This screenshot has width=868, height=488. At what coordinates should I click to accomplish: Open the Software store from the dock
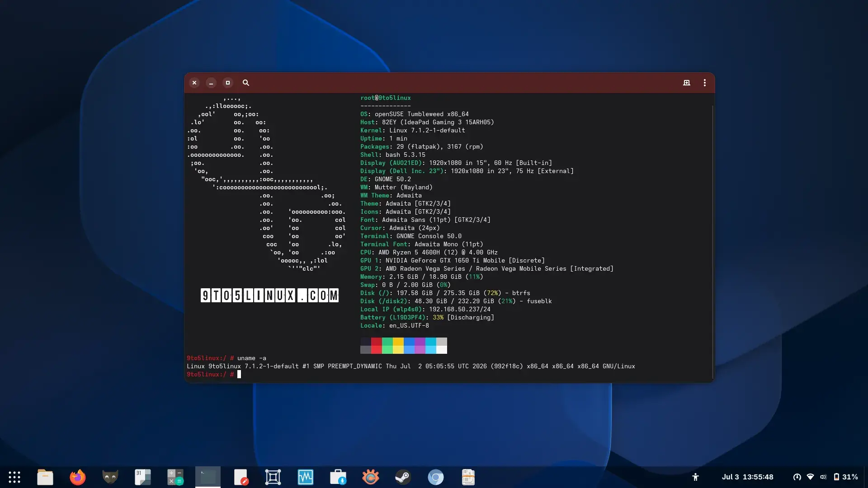[338, 477]
